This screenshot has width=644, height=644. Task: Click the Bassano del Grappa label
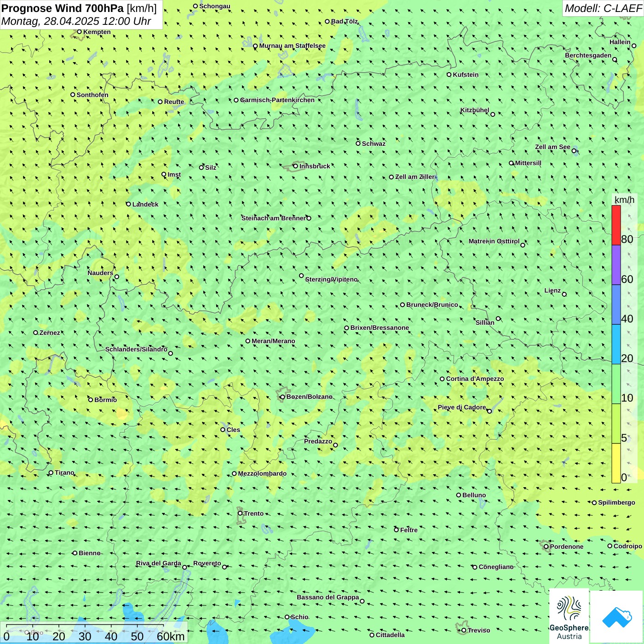[328, 597]
